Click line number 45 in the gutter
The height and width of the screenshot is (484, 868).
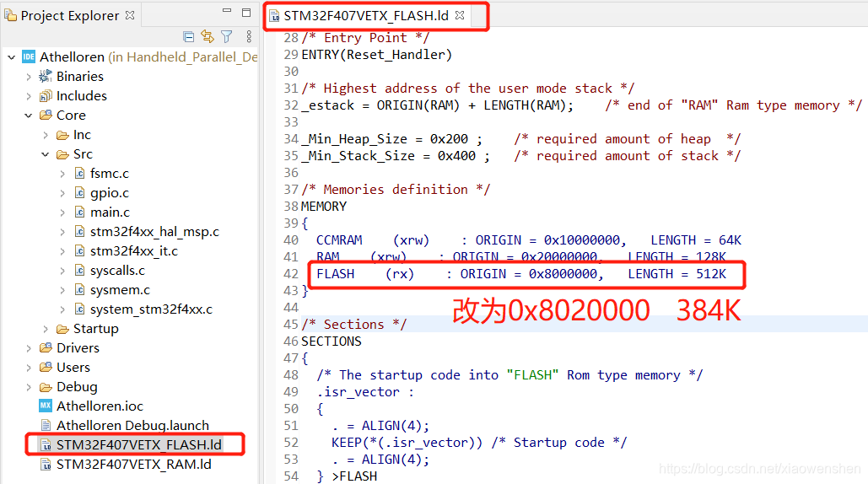coord(291,324)
